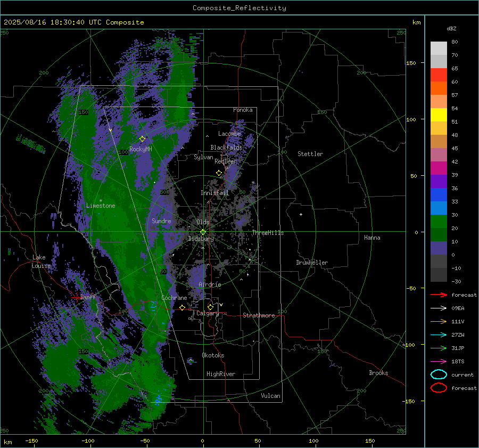Click the Drumheller city label
Viewport: 479px width, 448px height.
[x=312, y=263]
